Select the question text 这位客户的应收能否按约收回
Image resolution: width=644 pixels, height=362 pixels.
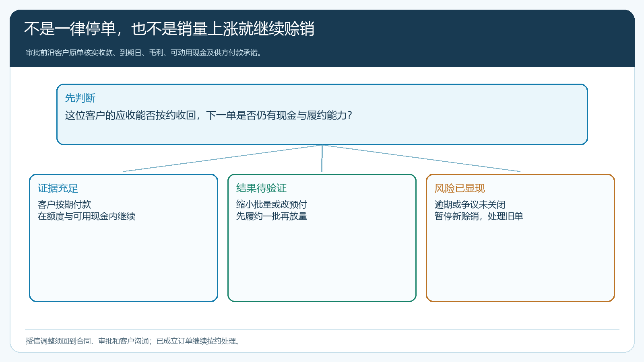(208, 115)
